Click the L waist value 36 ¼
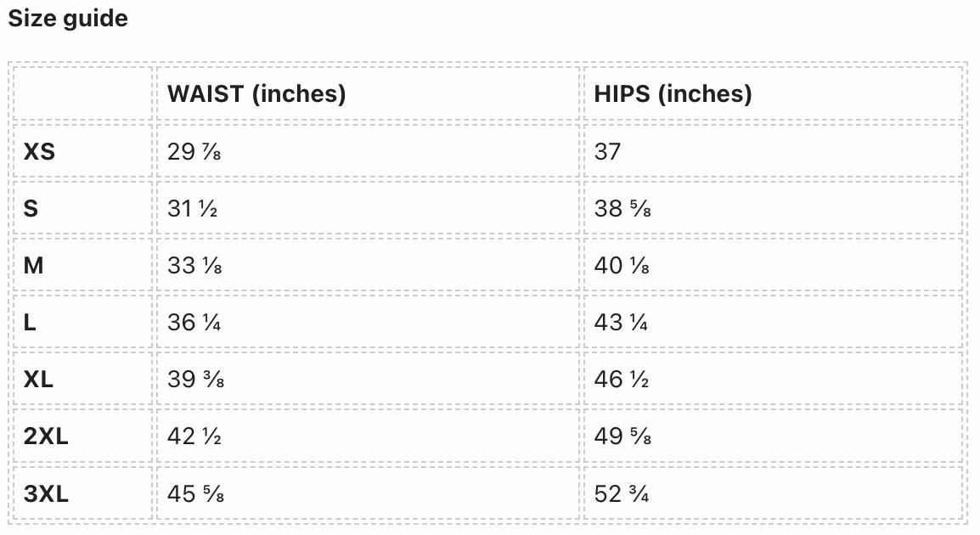This screenshot has height=535, width=980. [x=194, y=322]
